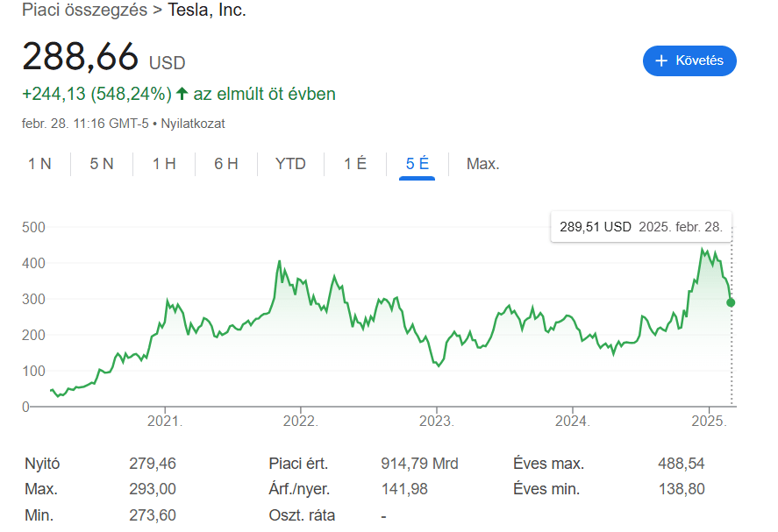Switch to the 1 N time range
The image size is (778, 532).
click(x=39, y=164)
